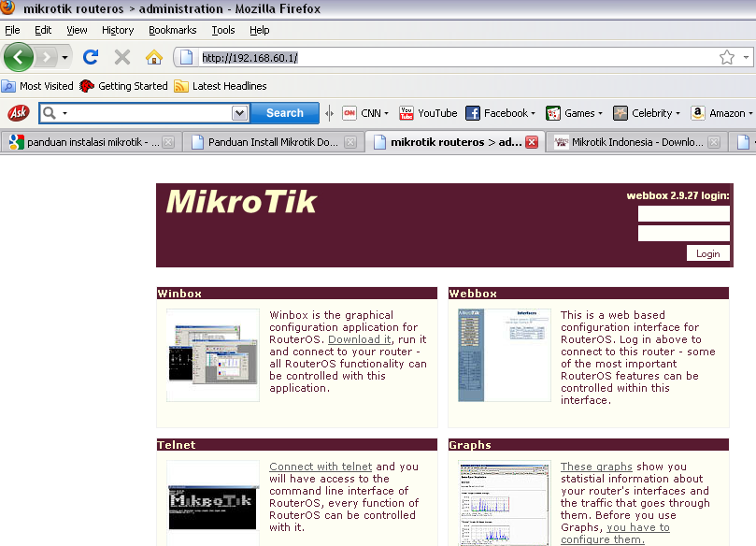Bookmark this page with the star icon

coord(727,57)
